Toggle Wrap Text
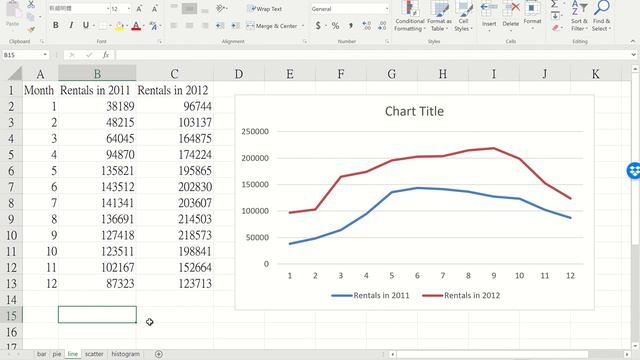Screen dimensions: 640x360 264,9
